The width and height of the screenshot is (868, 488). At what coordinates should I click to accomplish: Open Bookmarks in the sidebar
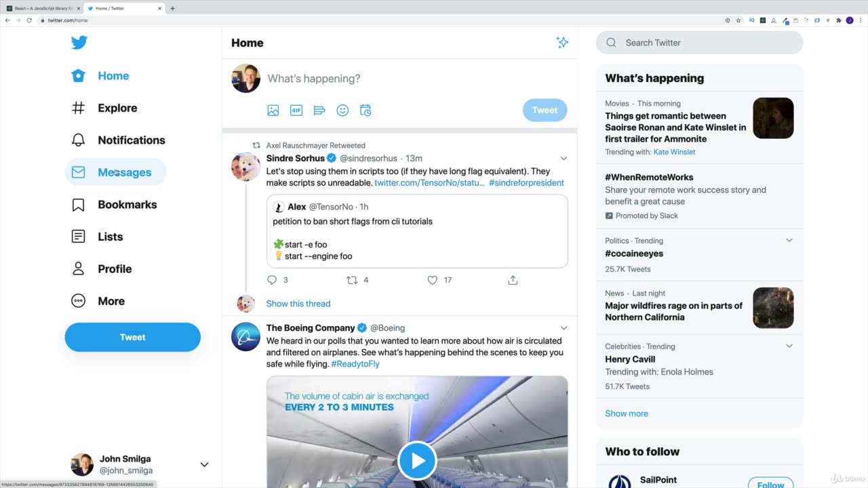click(x=114, y=205)
